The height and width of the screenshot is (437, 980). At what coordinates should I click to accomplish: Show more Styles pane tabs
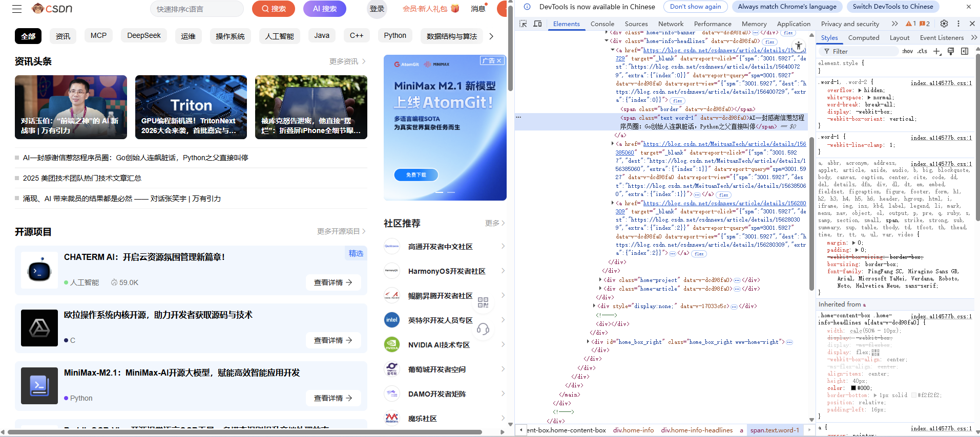(974, 37)
